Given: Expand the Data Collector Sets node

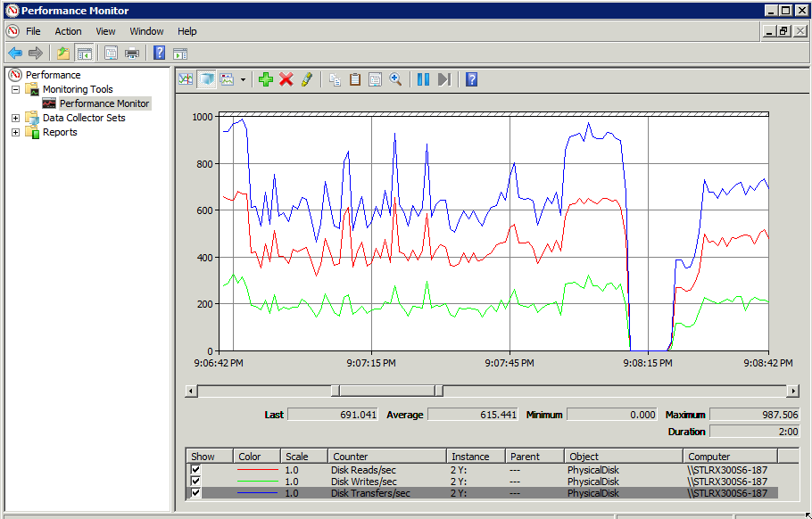Looking at the screenshot, I should (15, 118).
